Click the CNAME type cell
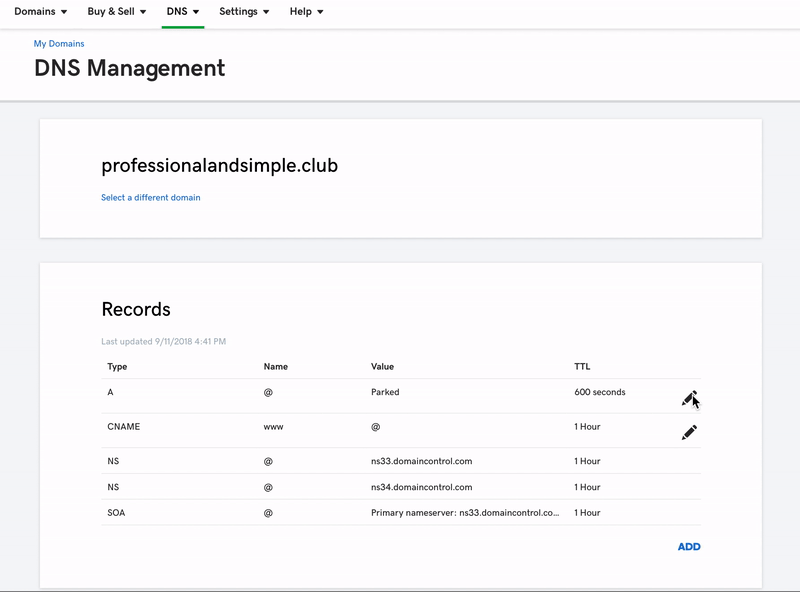The height and width of the screenshot is (592, 800). [x=123, y=427]
